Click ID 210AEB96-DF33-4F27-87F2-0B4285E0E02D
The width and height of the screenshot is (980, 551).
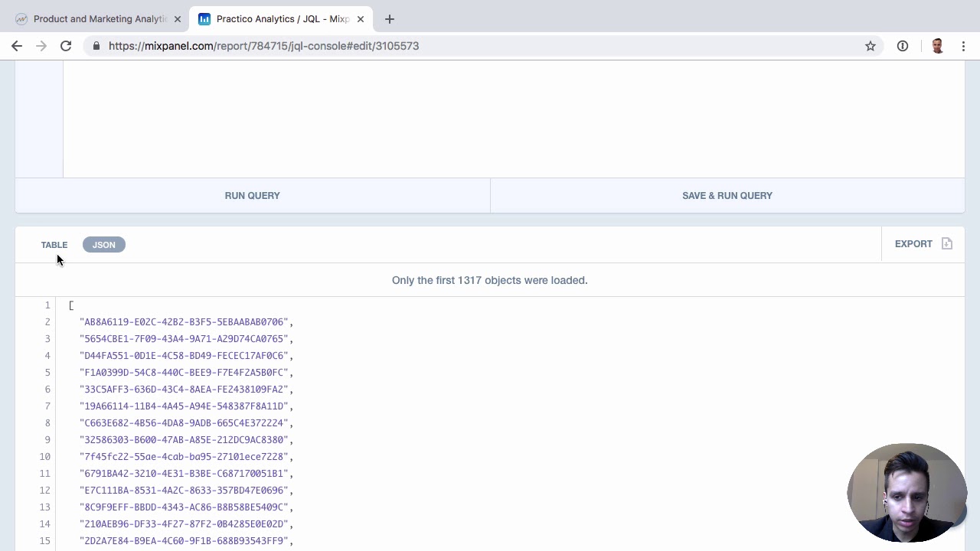(x=184, y=524)
